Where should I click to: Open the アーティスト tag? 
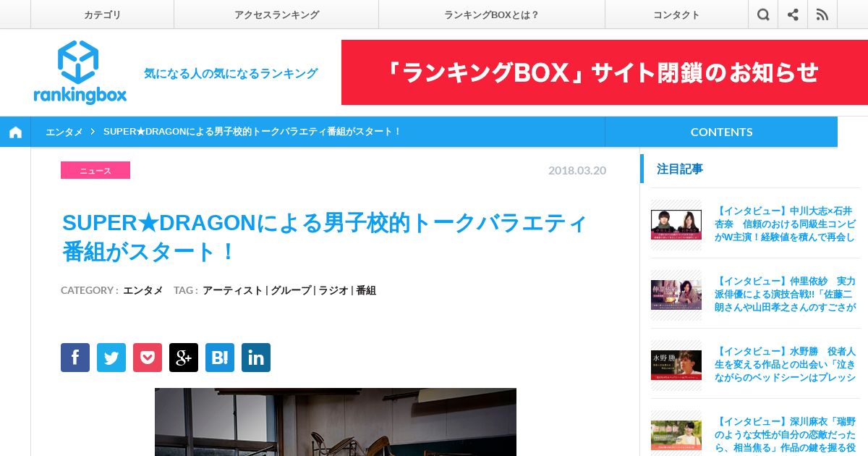(232, 290)
